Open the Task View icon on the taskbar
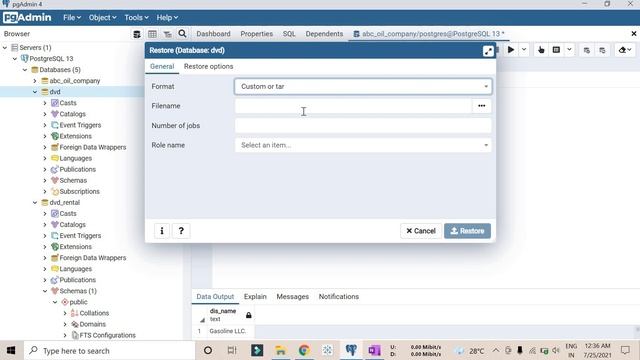 (x=232, y=350)
